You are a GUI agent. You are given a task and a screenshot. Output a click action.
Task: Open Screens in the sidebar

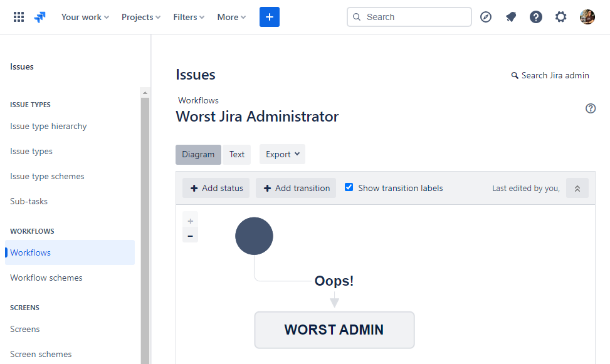[25, 329]
